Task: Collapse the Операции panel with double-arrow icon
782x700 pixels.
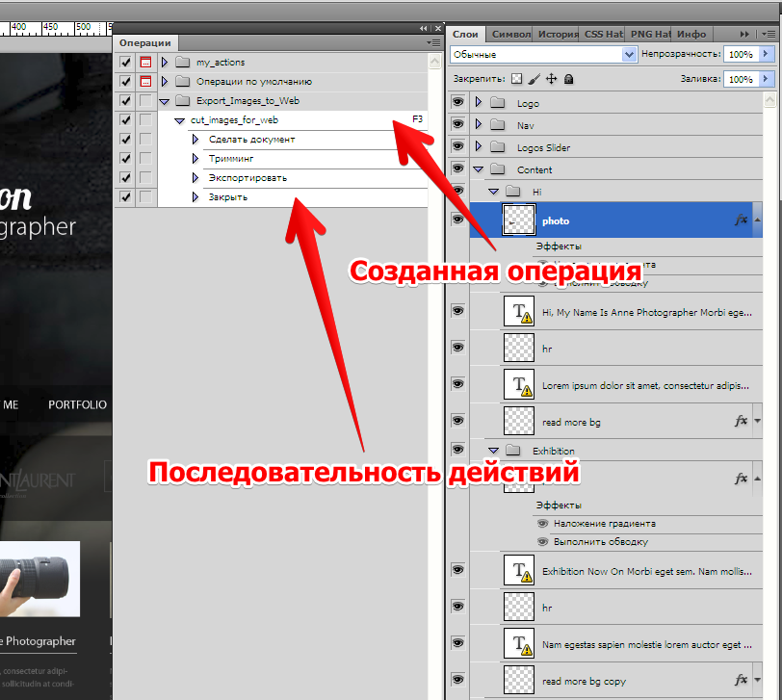Action: (x=424, y=29)
